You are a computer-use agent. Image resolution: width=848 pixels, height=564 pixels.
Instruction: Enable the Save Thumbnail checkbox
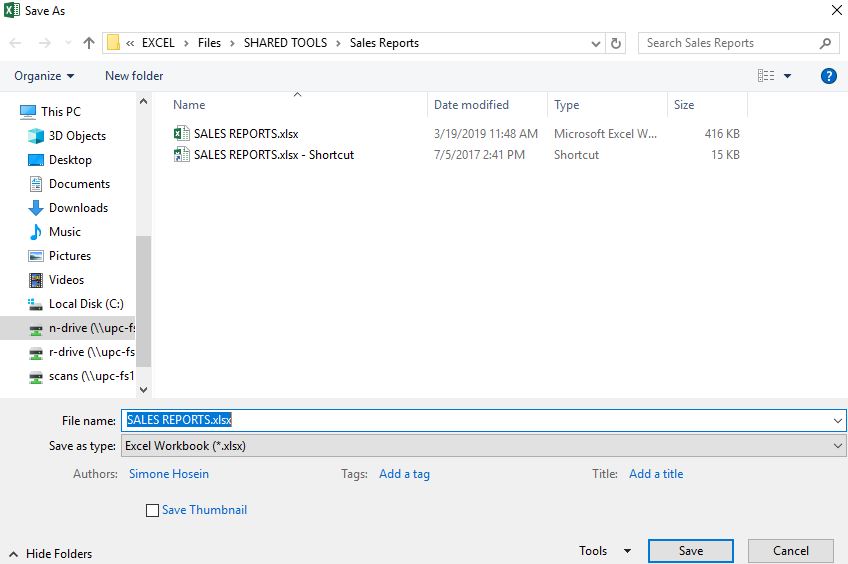click(x=153, y=510)
